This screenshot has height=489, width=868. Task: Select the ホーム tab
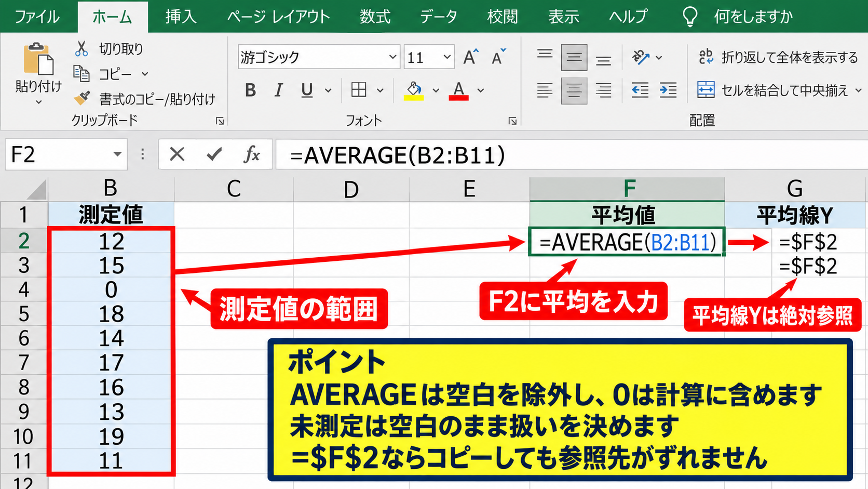click(113, 17)
